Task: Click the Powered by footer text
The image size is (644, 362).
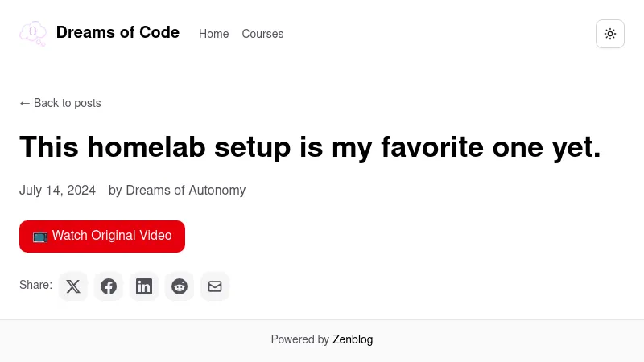Action: click(x=299, y=339)
